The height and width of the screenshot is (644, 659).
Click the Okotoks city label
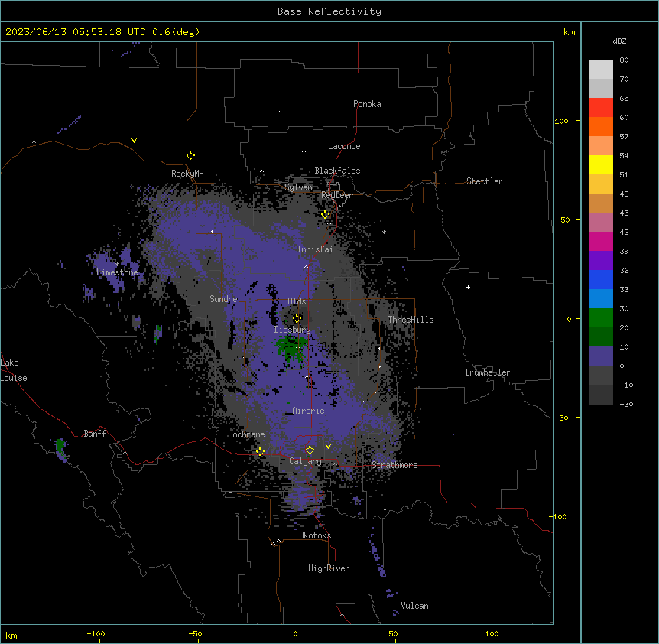[315, 535]
